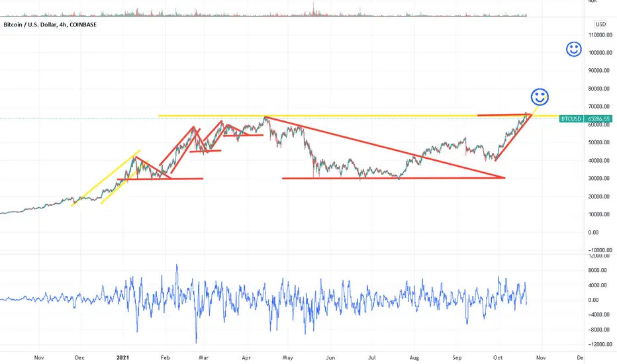Click the Bitcoin / U.S. Dollar chart title
Viewport: 617px width, 364px height.
tap(50, 24)
